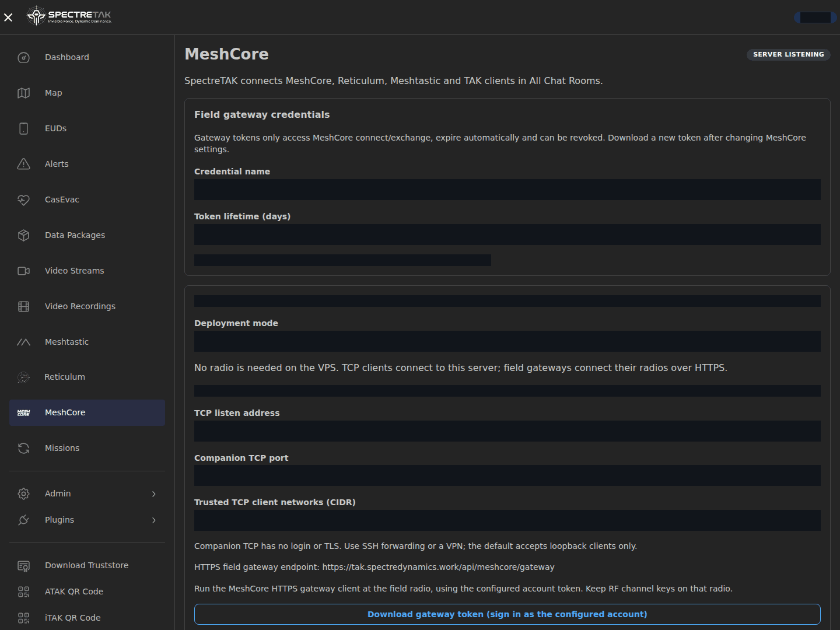
Task: Open the iTAK QR Code icon
Action: coord(23,618)
